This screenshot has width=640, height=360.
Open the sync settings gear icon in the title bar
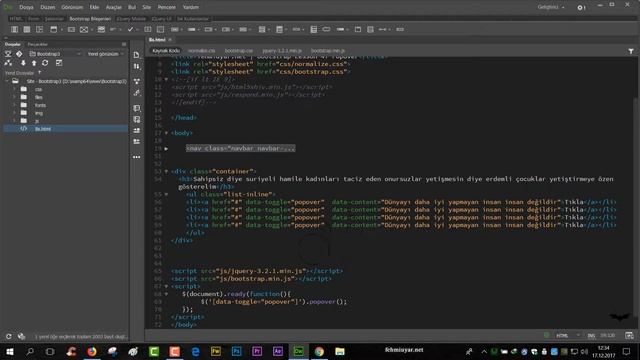pos(580,7)
